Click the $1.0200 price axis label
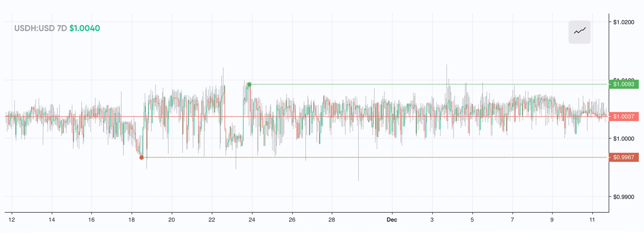 coord(624,22)
